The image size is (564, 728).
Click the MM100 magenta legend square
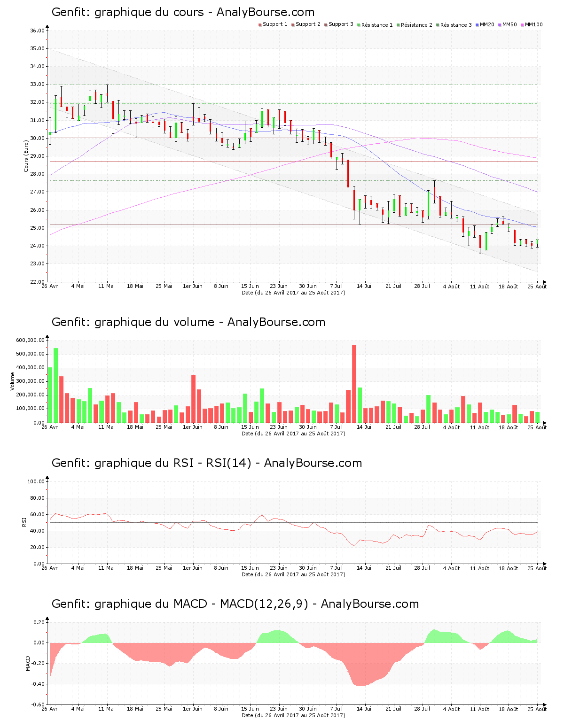[x=522, y=24]
